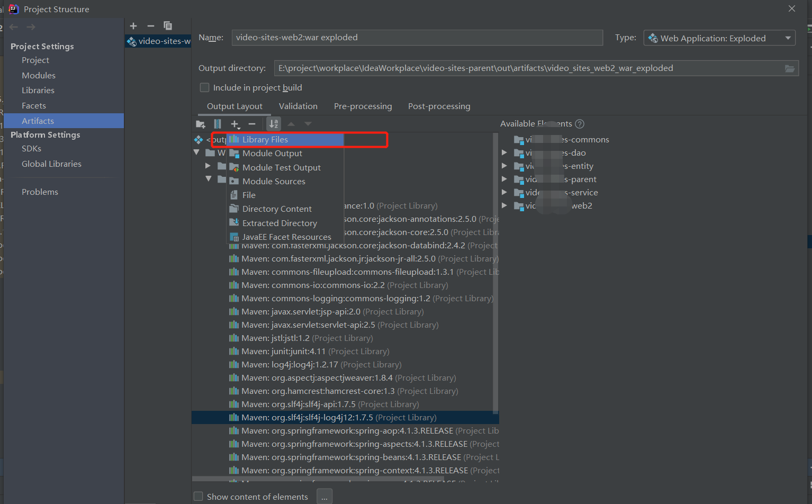Open the Type dropdown showing Web Application: Exploded

(x=719, y=38)
